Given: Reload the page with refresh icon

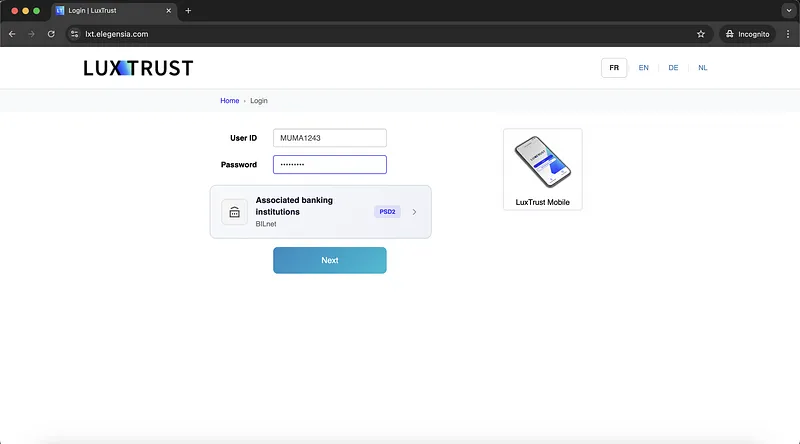Looking at the screenshot, I should click(51, 34).
